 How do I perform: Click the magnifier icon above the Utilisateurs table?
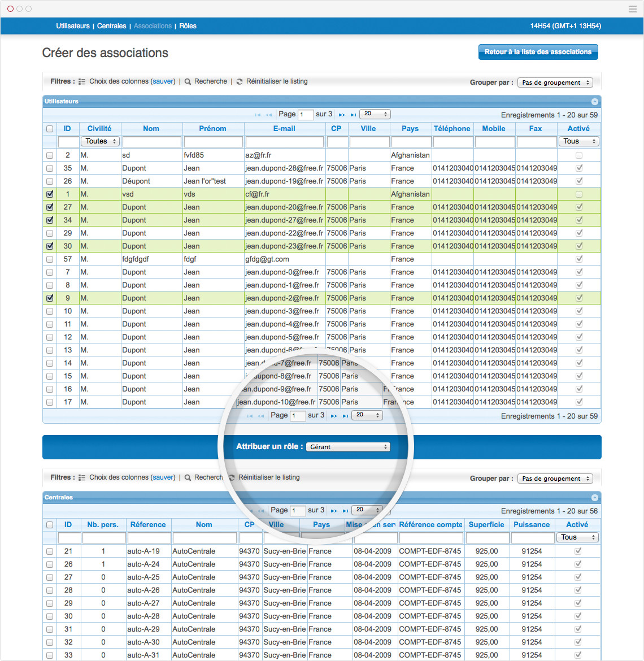(x=188, y=82)
